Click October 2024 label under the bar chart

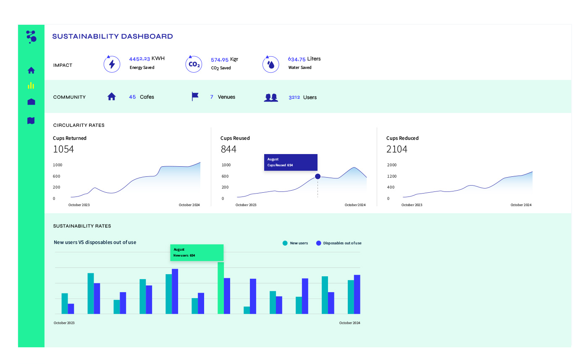coord(350,323)
